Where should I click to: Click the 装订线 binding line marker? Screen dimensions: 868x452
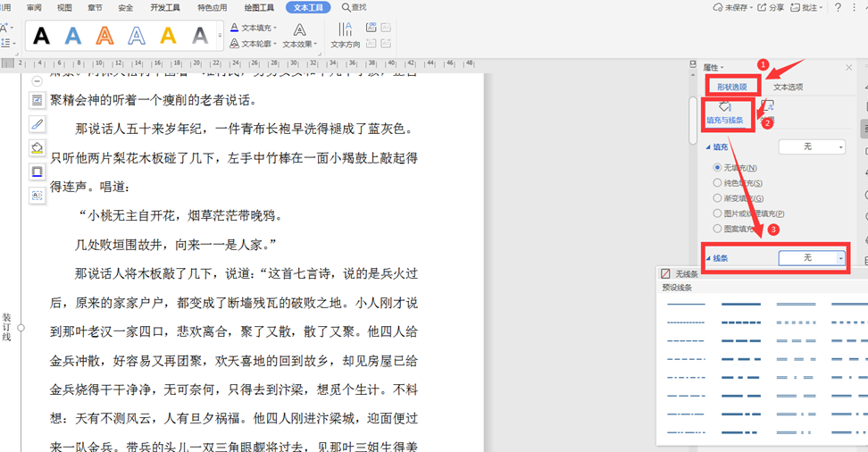(6, 327)
